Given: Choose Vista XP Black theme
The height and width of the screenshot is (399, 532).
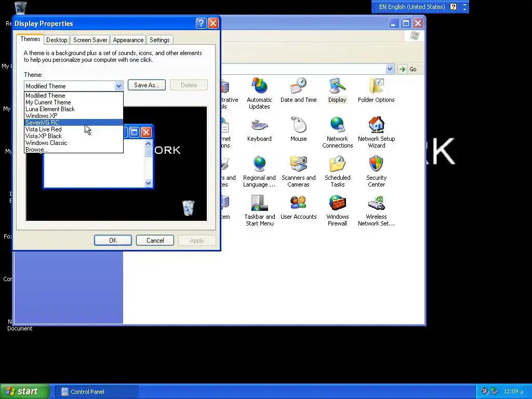Looking at the screenshot, I should coord(74,136).
